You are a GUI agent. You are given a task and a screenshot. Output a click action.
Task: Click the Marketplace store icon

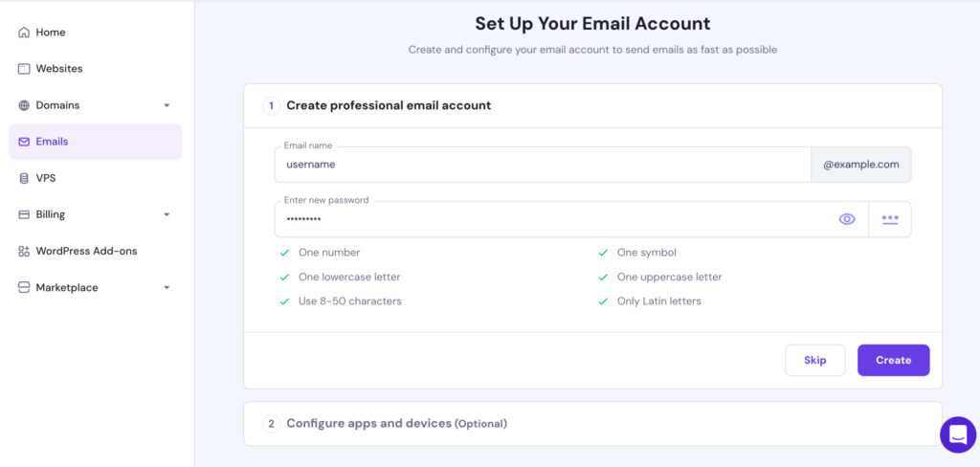click(24, 287)
